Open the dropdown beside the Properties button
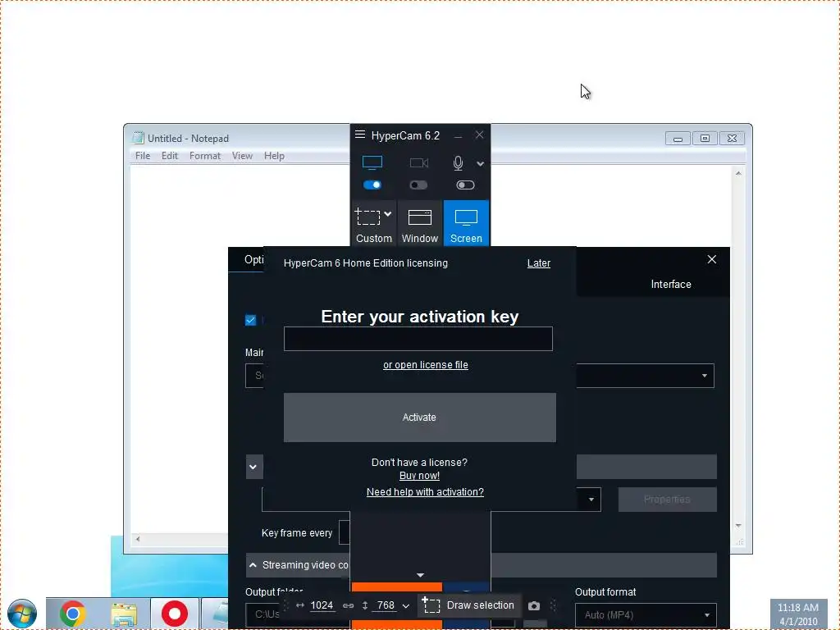Image resolution: width=840 pixels, height=630 pixels. [591, 500]
